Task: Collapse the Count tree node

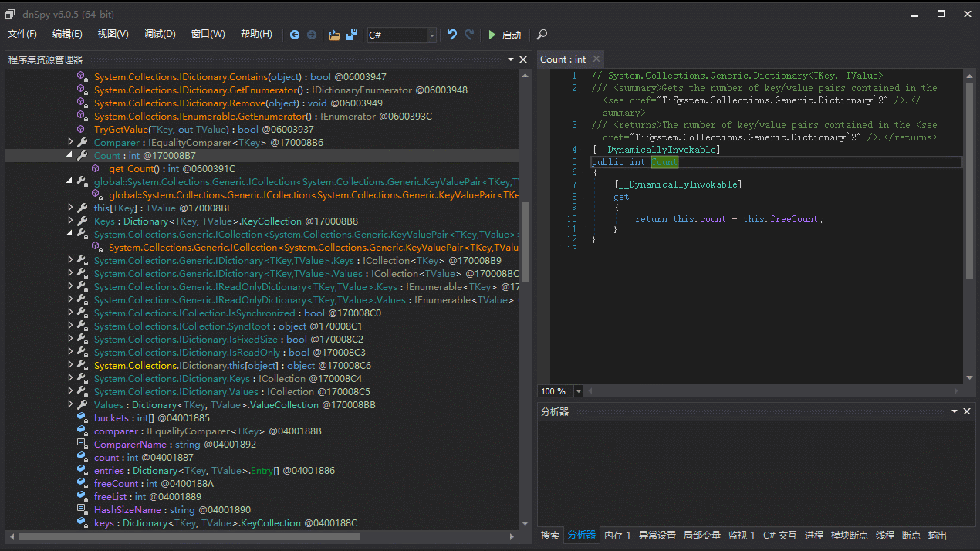Action: [70, 155]
